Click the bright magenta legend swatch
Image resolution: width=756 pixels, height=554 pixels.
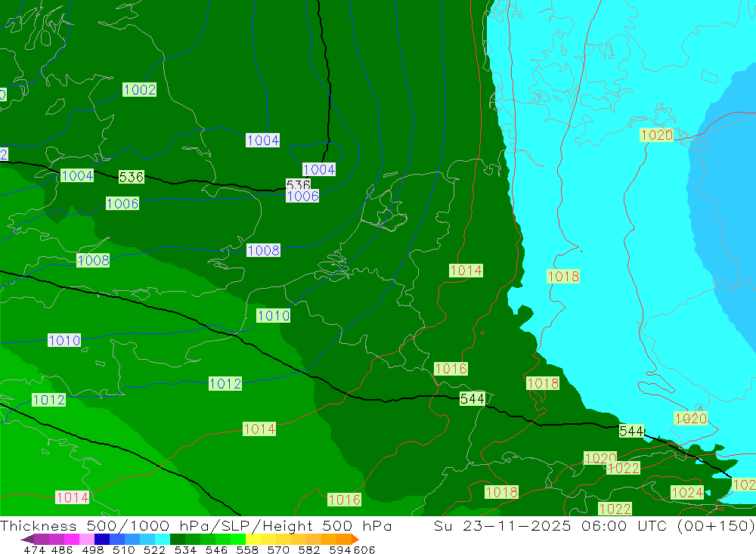coord(70,539)
